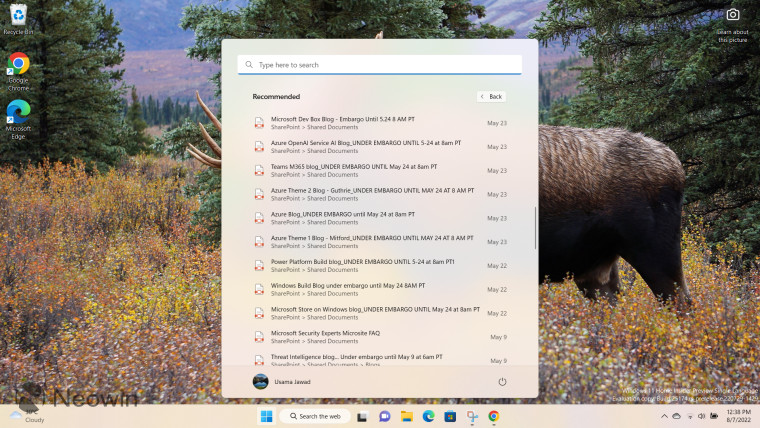This screenshot has width=760, height=428.
Task: Open Microsoft Dev Box Blog document
Action: pos(380,123)
